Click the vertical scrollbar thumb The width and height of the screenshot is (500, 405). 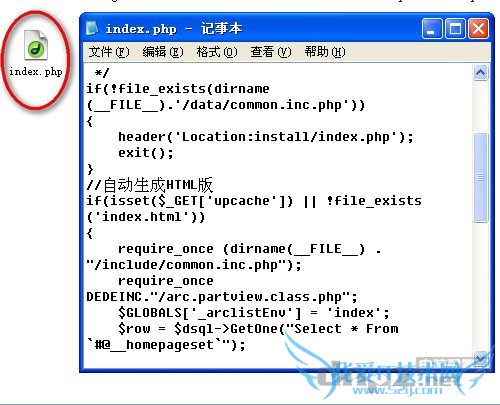(480, 177)
